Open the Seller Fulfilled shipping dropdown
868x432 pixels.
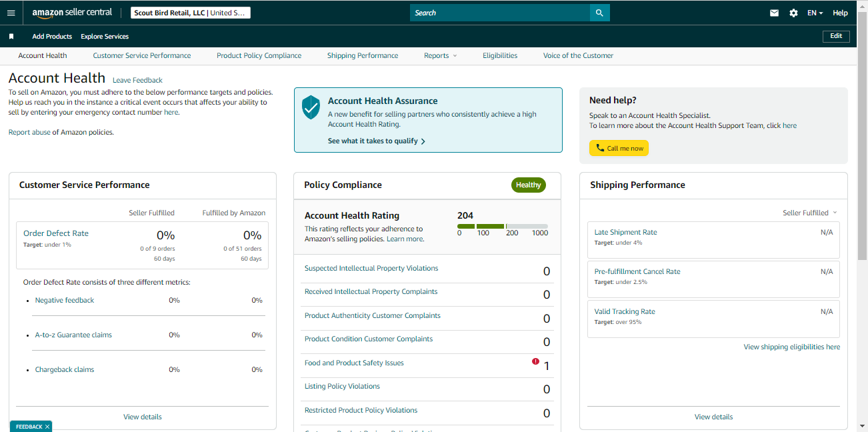pyautogui.click(x=809, y=213)
